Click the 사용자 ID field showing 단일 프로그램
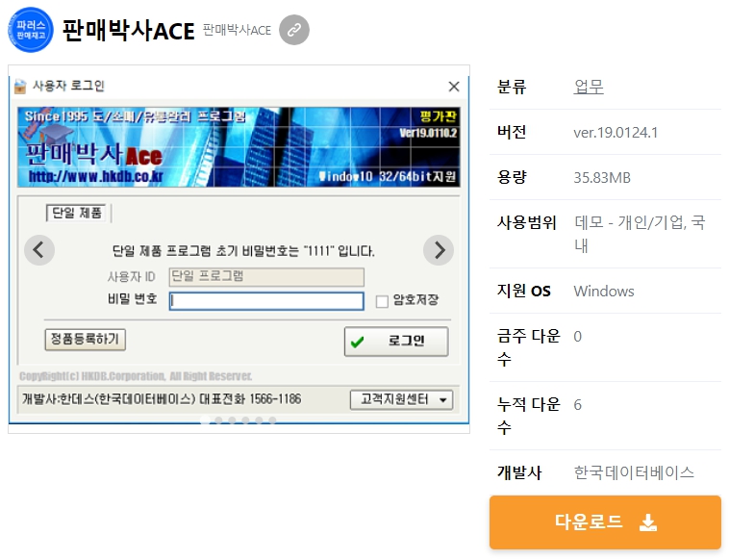 coord(266,277)
